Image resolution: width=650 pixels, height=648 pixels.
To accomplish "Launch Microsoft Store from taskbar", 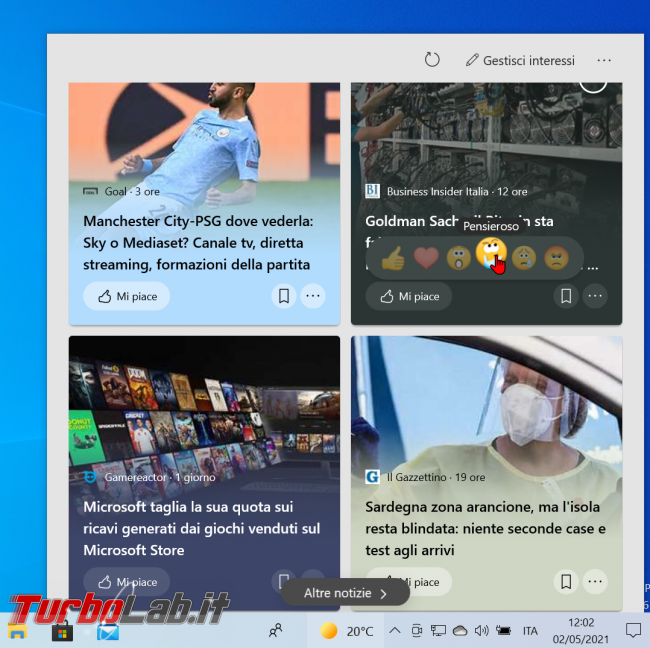I will coord(62,632).
